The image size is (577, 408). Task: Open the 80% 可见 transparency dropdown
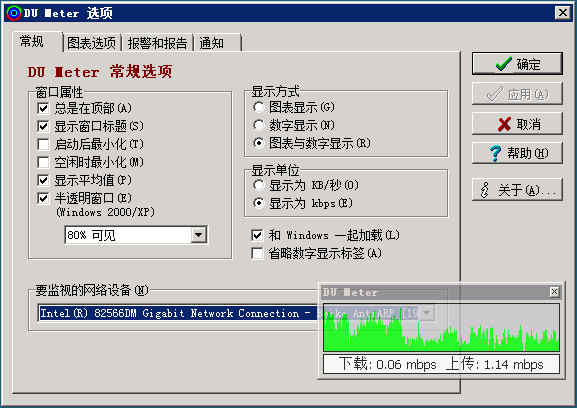coord(199,235)
